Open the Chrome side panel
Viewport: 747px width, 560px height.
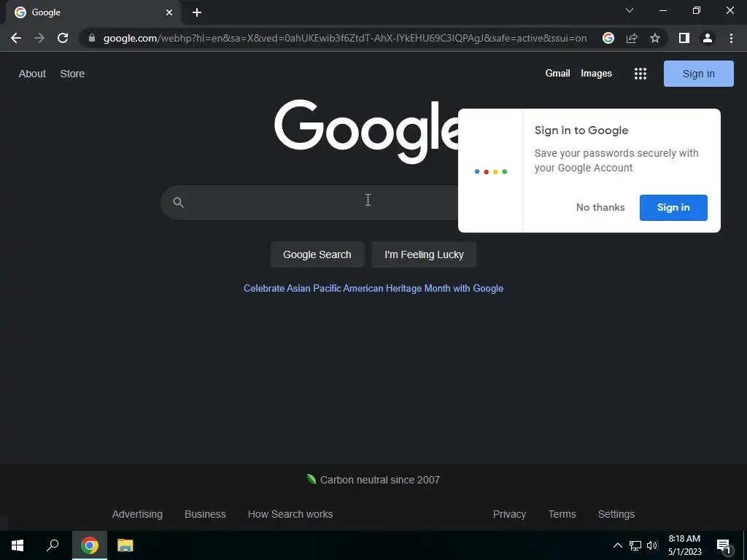click(684, 38)
